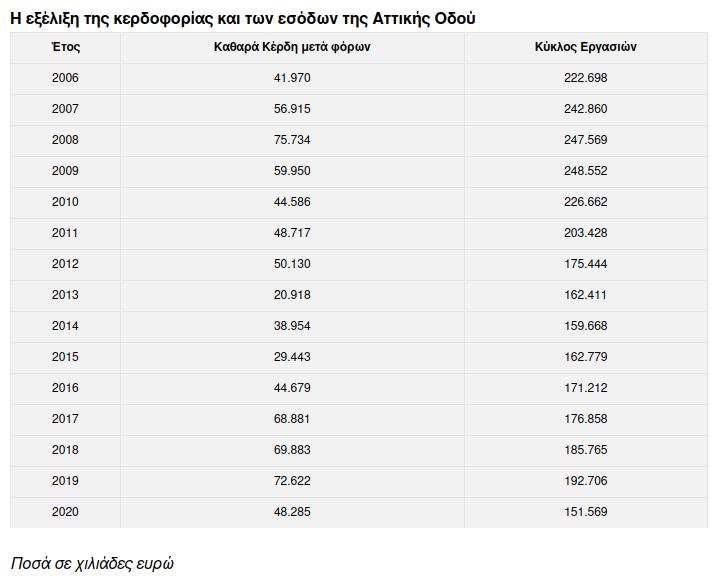Click the Κύκλος Εργασιών column header
The width and height of the screenshot is (714, 576).
point(586,47)
